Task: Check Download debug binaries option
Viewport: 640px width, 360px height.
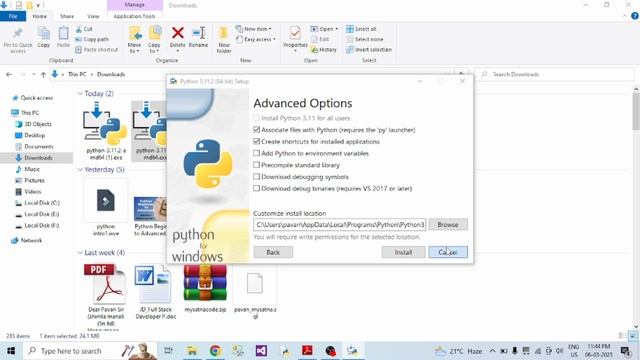Action: pos(256,189)
